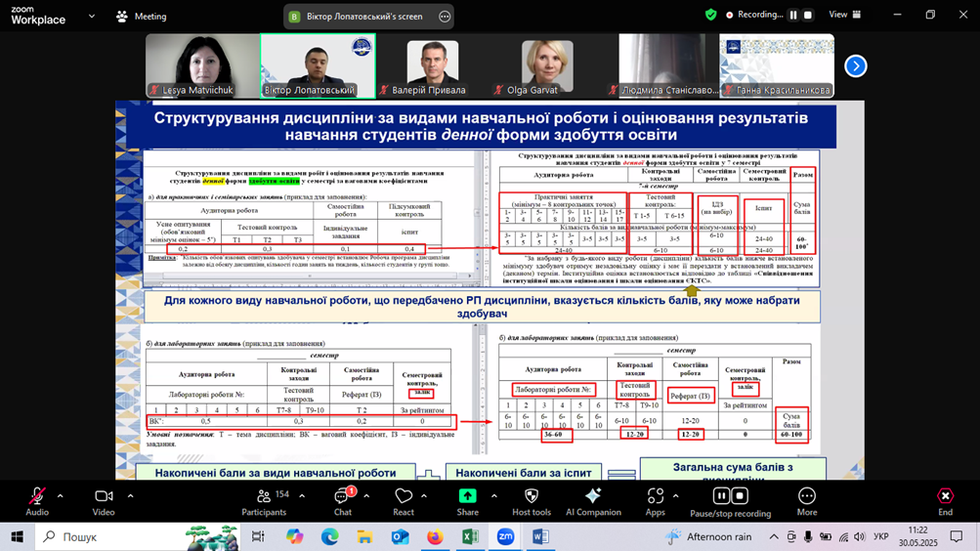Open Excel from the taskbar
This screenshot has height=551, width=980.
click(470, 536)
